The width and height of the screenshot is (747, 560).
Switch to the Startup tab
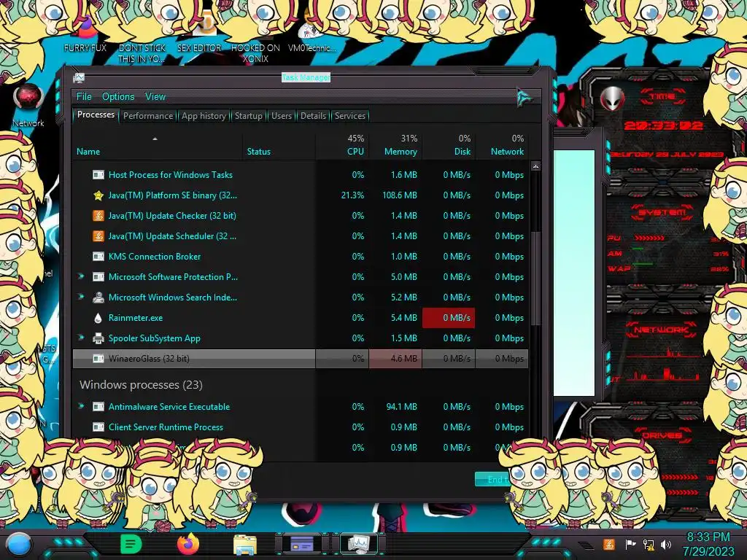248,116
